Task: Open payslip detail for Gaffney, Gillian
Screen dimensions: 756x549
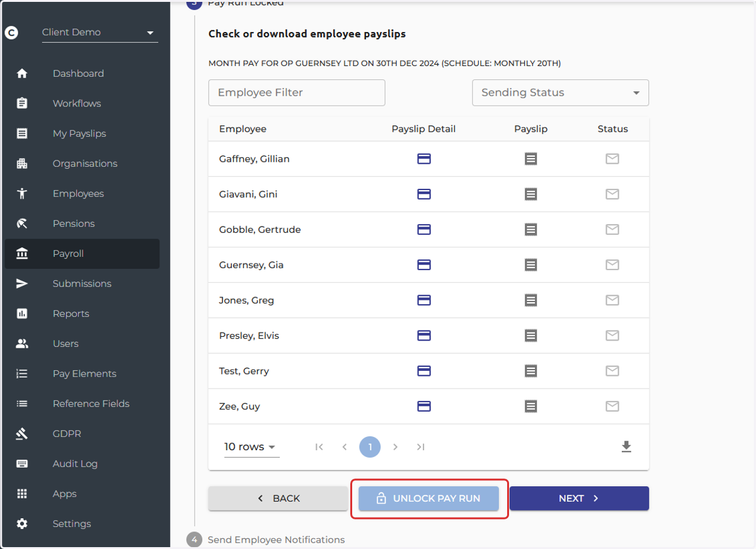Action: click(x=424, y=159)
